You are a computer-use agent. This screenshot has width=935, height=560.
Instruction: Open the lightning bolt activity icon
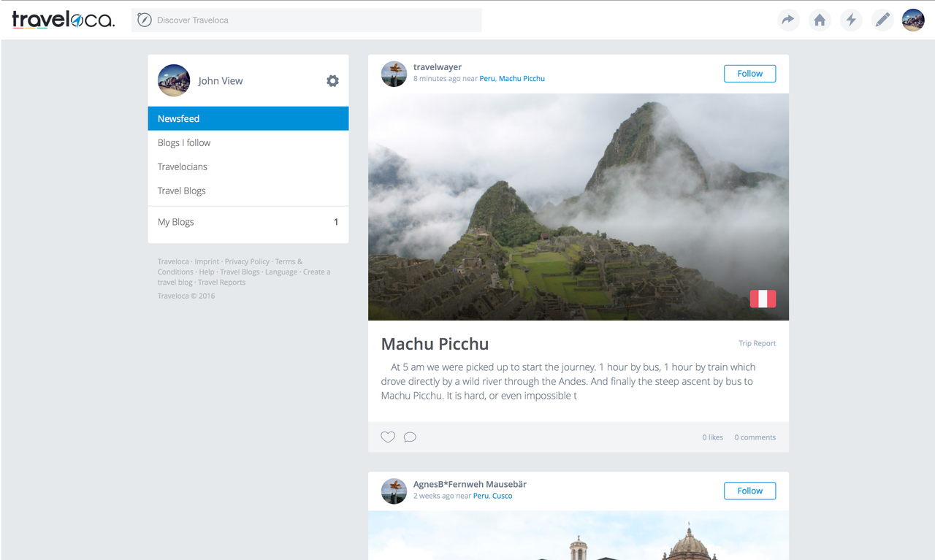[x=851, y=20]
